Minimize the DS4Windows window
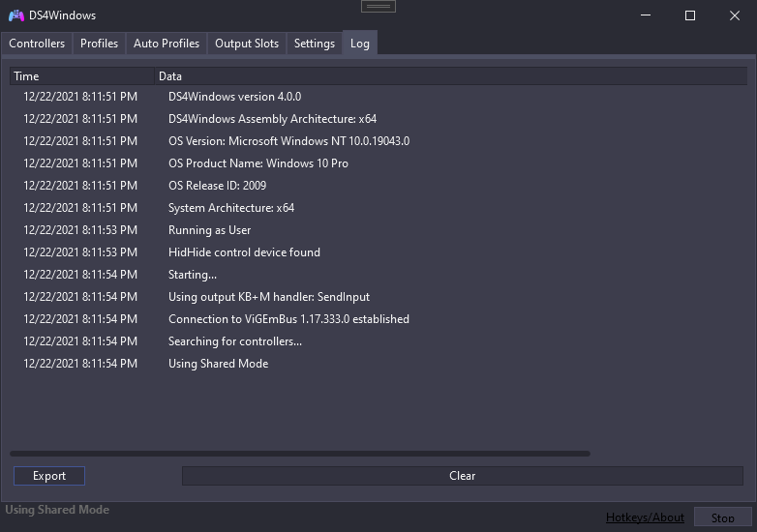757x532 pixels. point(646,15)
